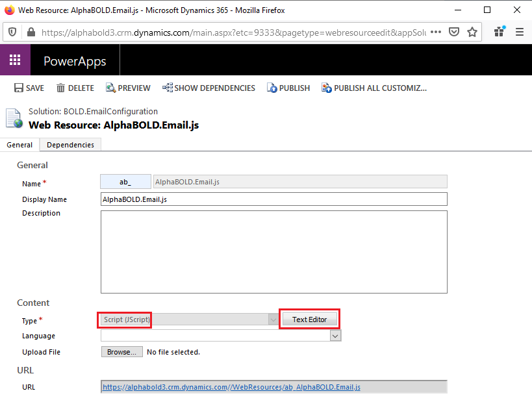Click PUBLISH label in the command bar
The image size is (532, 413).
pos(294,88)
